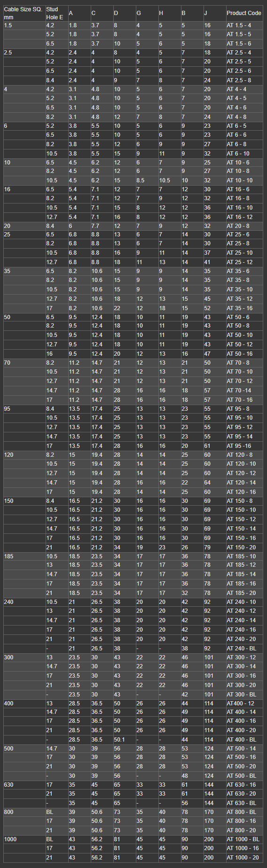The height and width of the screenshot is (868, 267).
Task: Click product code AT 10 - 10
Action: [x=239, y=180]
